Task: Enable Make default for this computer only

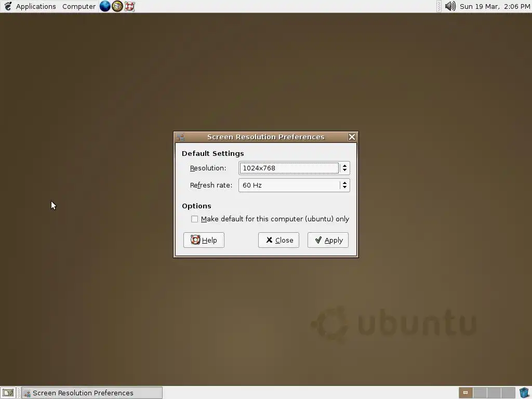Action: pos(194,219)
